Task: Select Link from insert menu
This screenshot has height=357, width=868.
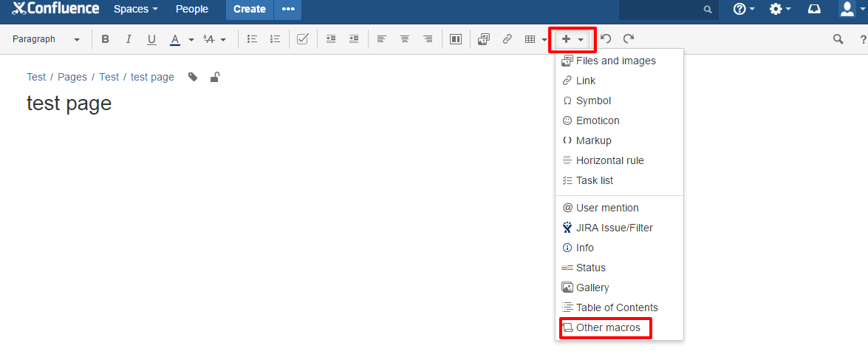Action: pyautogui.click(x=620, y=81)
